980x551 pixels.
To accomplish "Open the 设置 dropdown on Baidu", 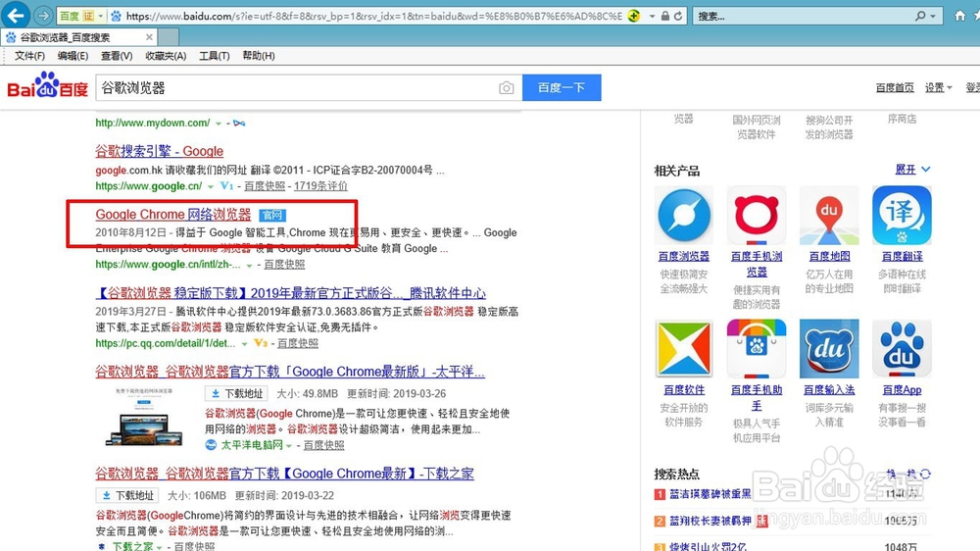I will pos(938,87).
